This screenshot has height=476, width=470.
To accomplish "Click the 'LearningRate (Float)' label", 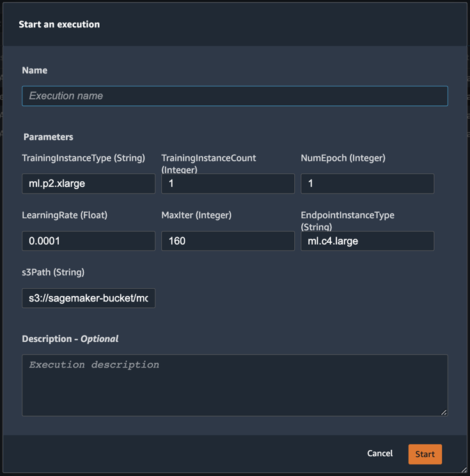I will [65, 215].
